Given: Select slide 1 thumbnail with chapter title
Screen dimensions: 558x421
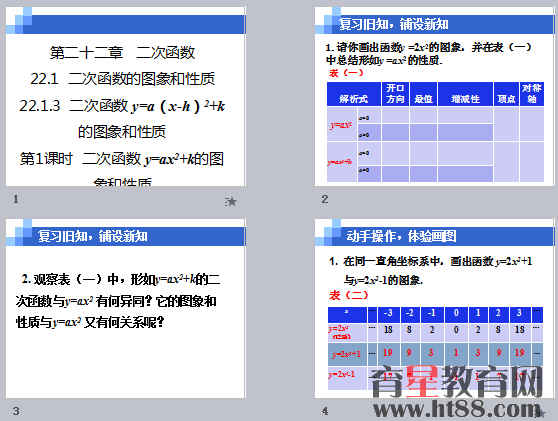Looking at the screenshot, I should (126, 96).
